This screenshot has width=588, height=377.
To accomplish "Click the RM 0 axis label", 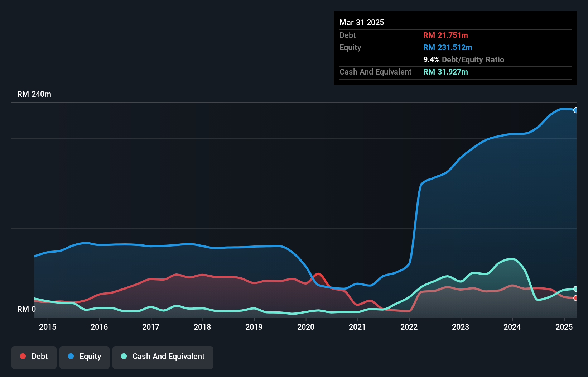I will tap(26, 309).
